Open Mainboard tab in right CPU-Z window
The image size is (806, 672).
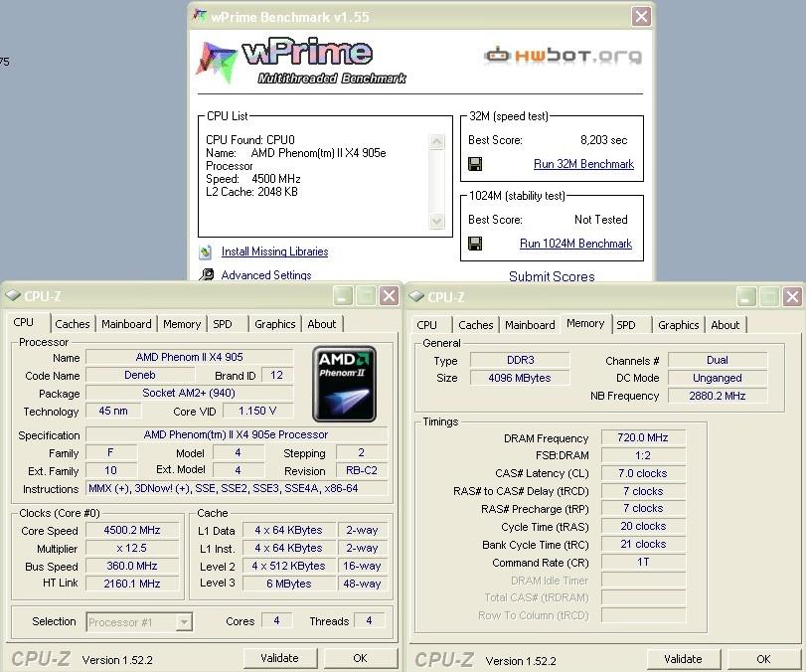[530, 325]
